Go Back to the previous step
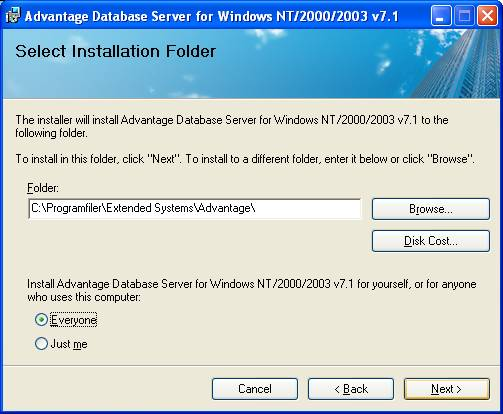This screenshot has width=503, height=414. [351, 389]
